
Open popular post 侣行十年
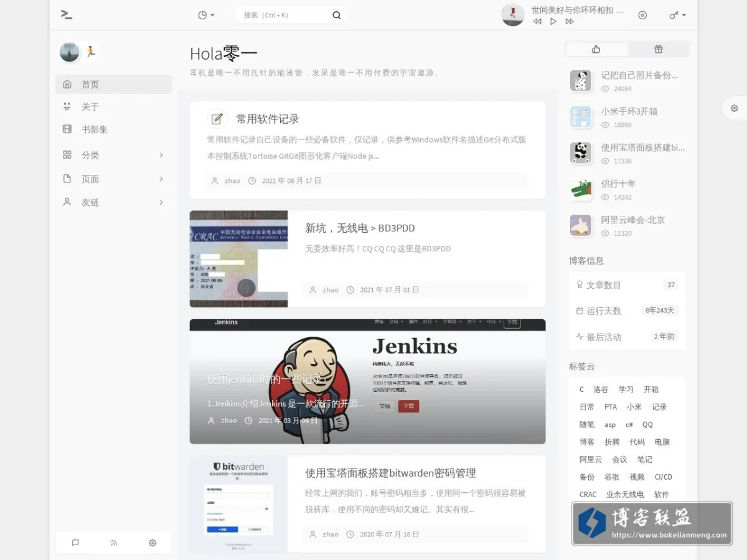click(x=618, y=184)
